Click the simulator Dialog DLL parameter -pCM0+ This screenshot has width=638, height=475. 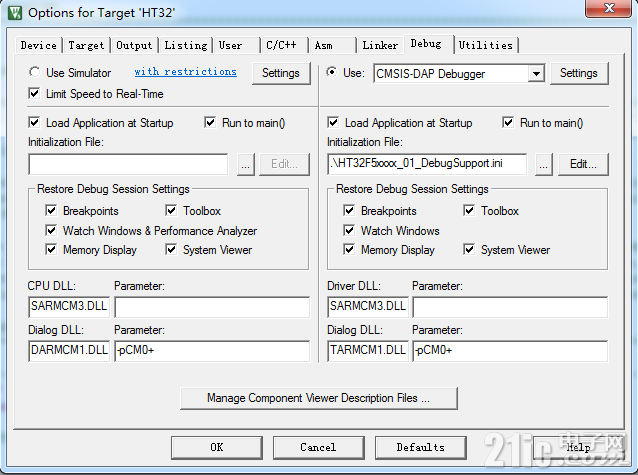coord(212,350)
